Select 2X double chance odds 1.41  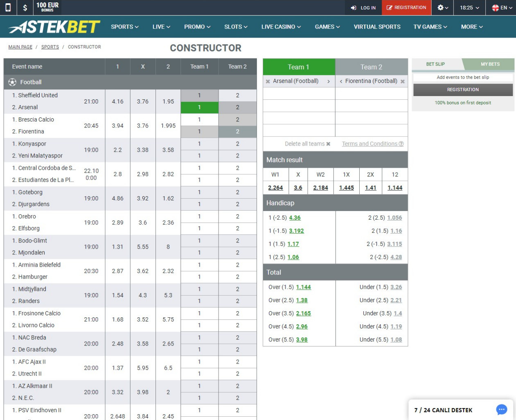[x=370, y=188]
